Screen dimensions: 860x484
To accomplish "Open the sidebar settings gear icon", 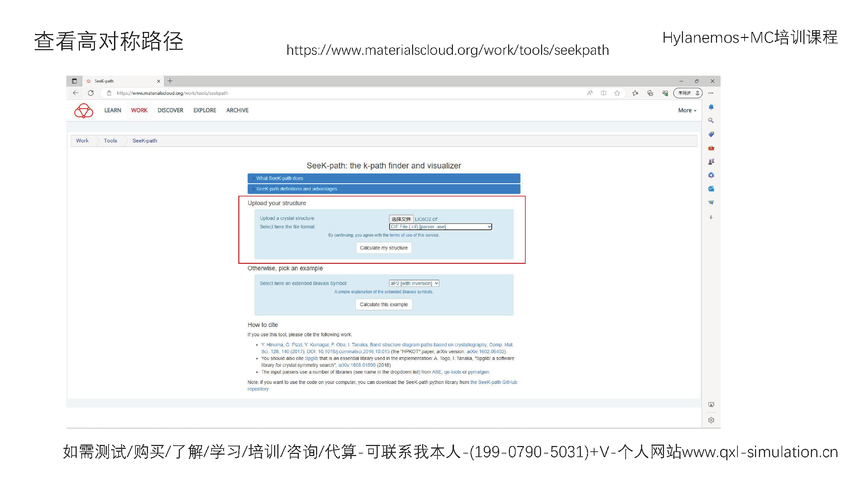I will (711, 420).
